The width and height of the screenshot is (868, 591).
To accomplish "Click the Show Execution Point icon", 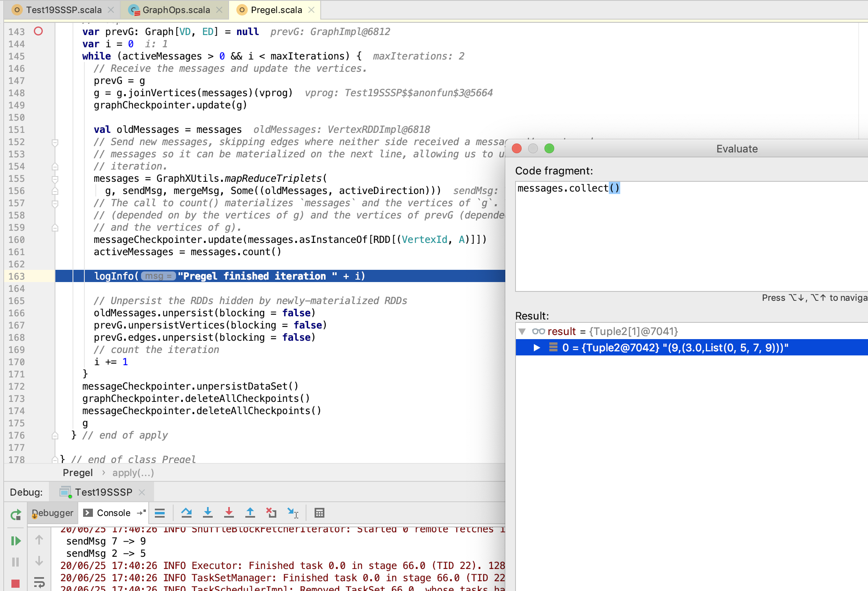I will (160, 513).
